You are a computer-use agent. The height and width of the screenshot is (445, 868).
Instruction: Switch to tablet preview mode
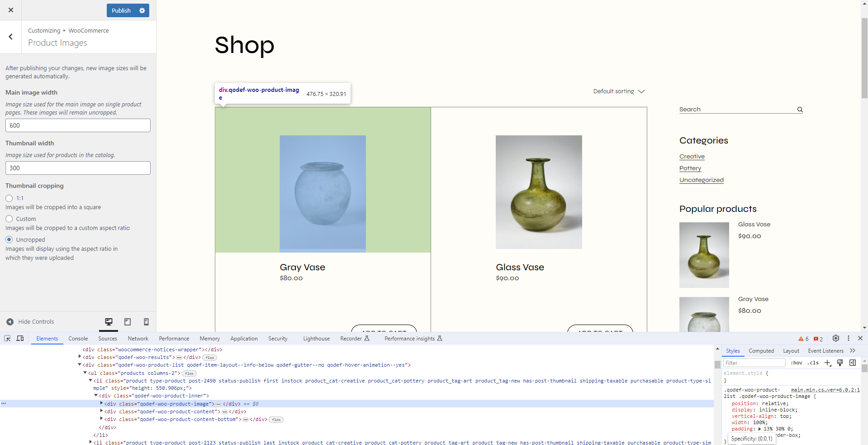coord(128,322)
